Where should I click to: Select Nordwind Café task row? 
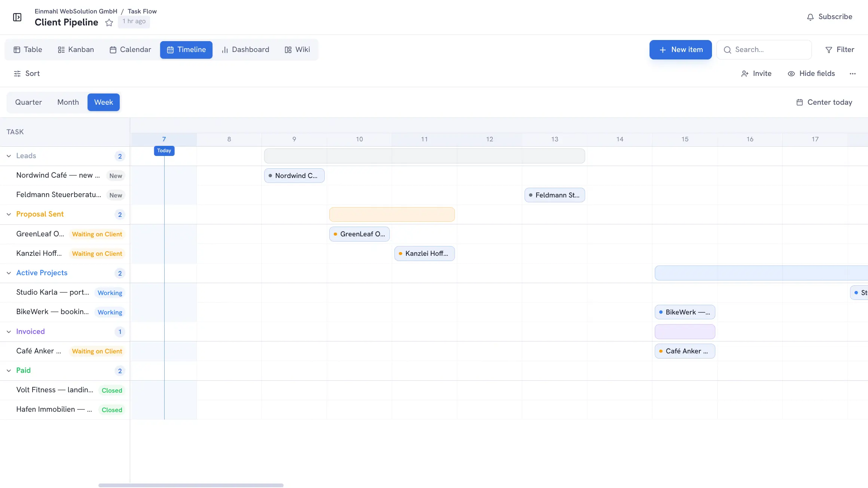click(65, 176)
